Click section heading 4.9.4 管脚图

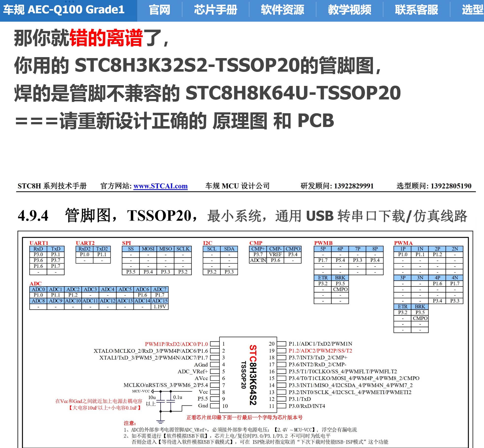(x=65, y=216)
